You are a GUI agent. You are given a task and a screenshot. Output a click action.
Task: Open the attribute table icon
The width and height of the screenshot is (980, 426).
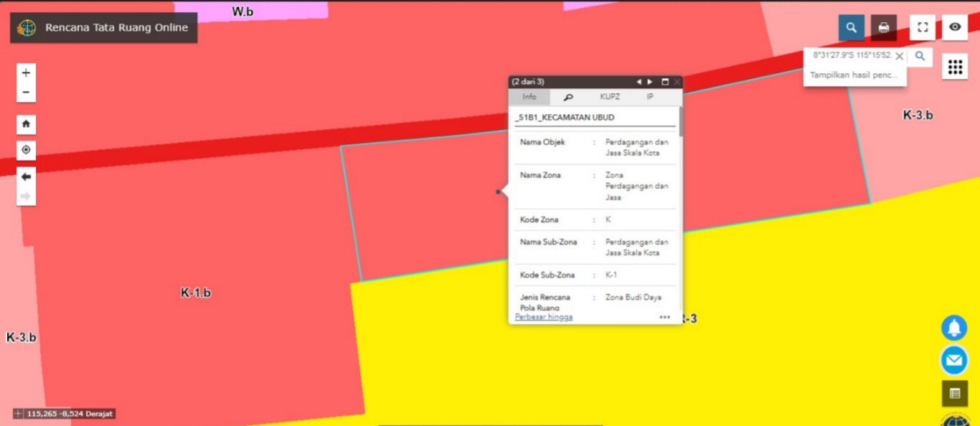pyautogui.click(x=954, y=393)
